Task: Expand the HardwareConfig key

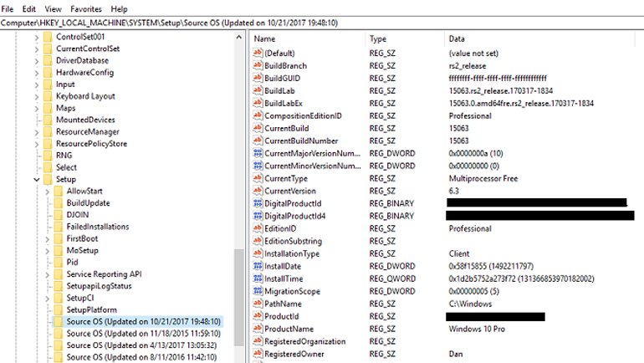Action: (x=37, y=73)
